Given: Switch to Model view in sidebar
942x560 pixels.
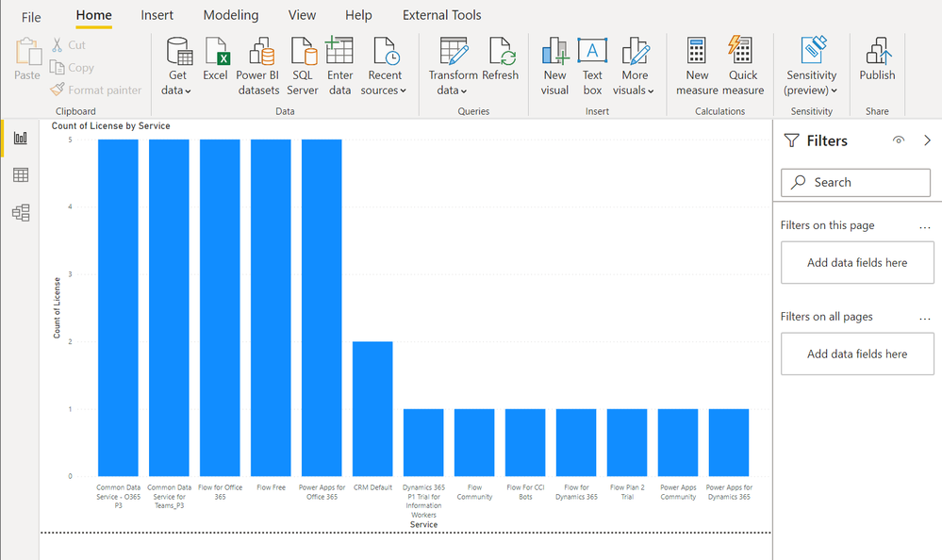Looking at the screenshot, I should [x=21, y=213].
